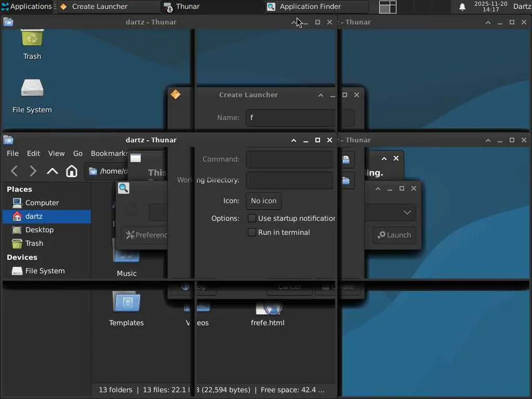Open Preferences in Application Finder
The width and height of the screenshot is (532, 399).
click(x=145, y=235)
